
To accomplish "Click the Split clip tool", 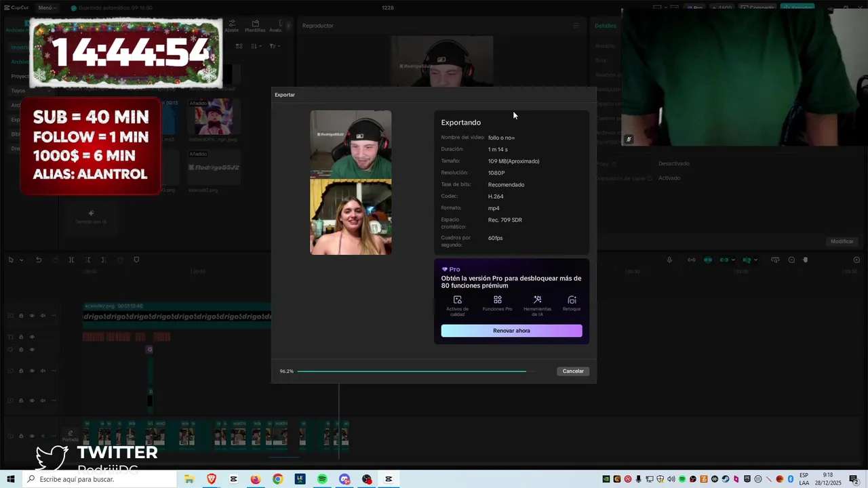I will 71,260.
